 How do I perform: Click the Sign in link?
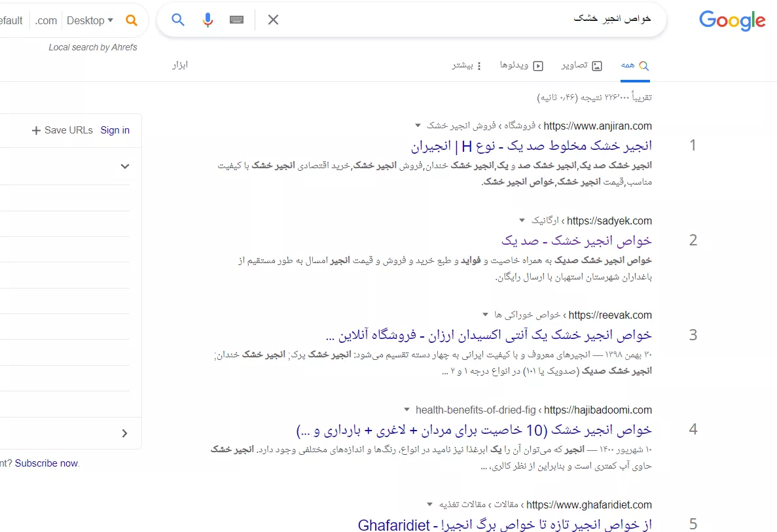tap(115, 130)
